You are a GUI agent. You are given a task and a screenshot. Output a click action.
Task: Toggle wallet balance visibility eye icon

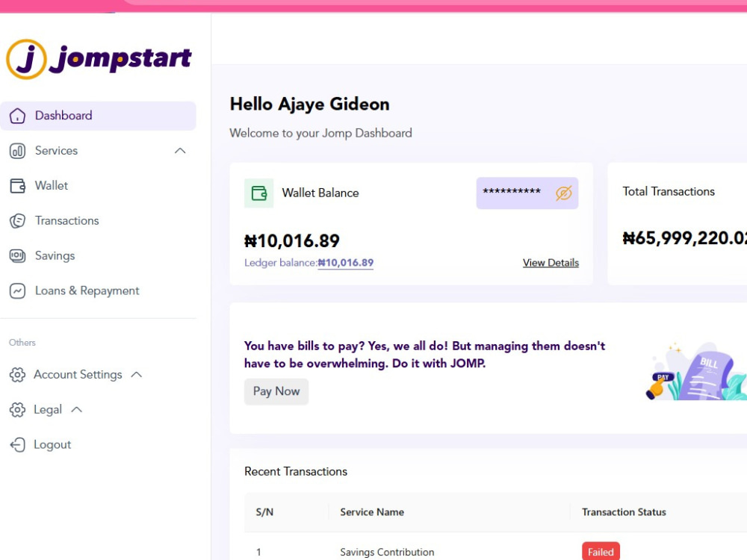click(x=563, y=193)
